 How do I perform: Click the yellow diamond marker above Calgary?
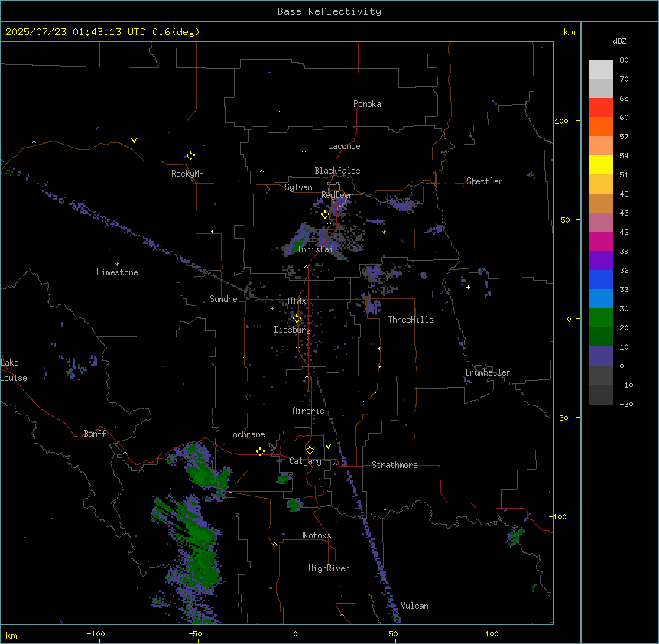pyautogui.click(x=310, y=450)
